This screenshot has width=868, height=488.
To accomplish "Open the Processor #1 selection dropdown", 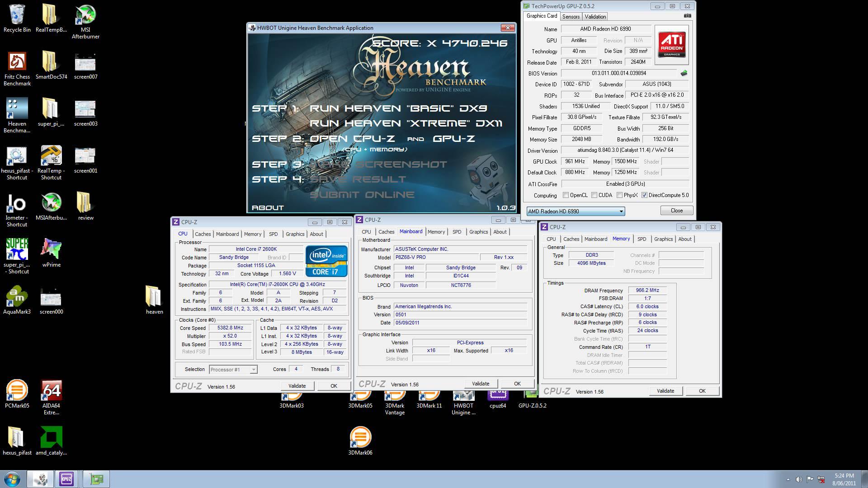I will (x=233, y=370).
